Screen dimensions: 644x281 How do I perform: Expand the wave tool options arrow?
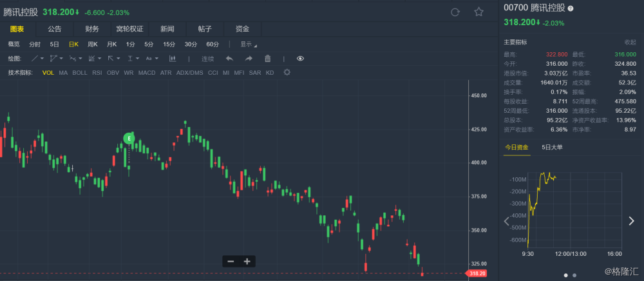point(80,59)
